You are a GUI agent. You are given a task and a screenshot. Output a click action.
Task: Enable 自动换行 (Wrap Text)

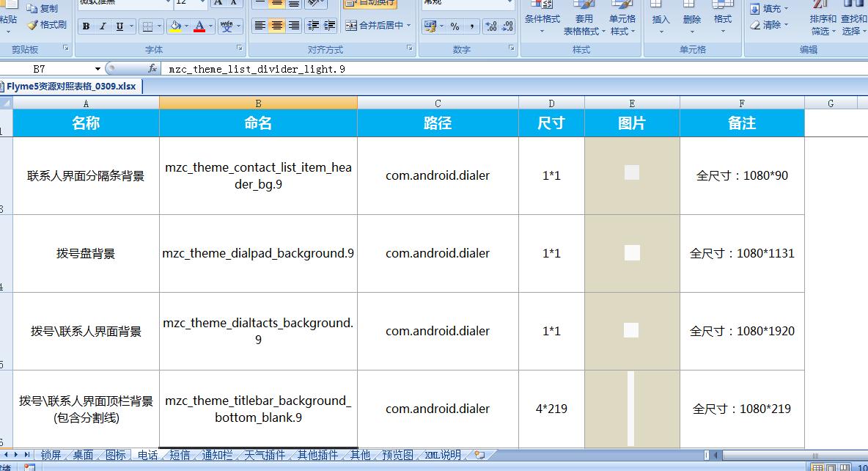[x=369, y=4]
